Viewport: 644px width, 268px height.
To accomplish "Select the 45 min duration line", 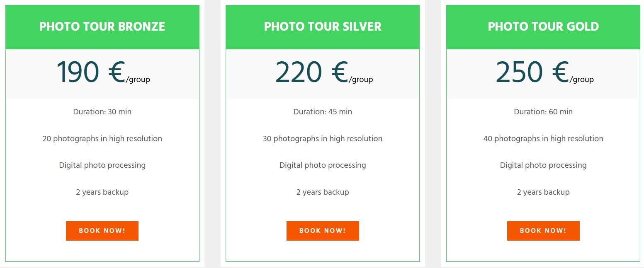I will pyautogui.click(x=323, y=112).
